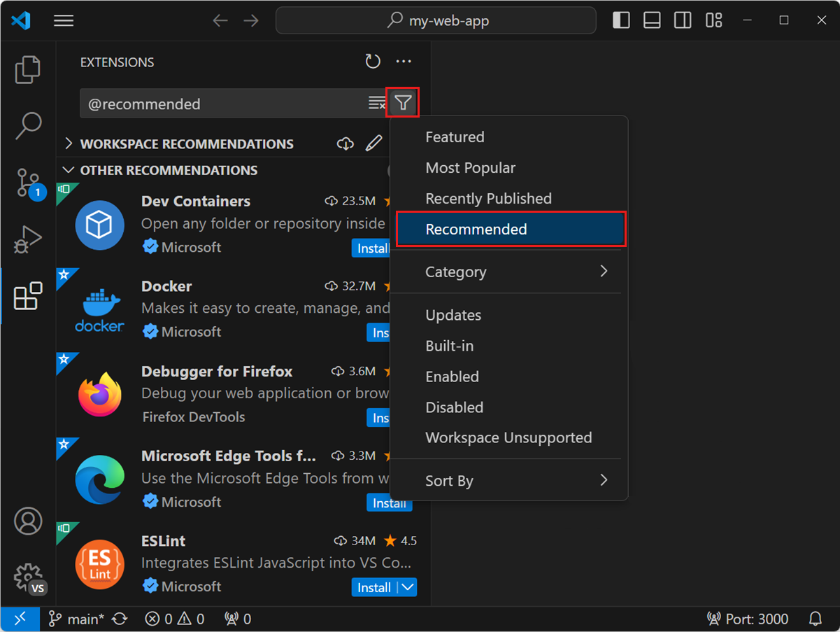Open Manage settings gear menu
This screenshot has height=632, width=840.
click(28, 577)
